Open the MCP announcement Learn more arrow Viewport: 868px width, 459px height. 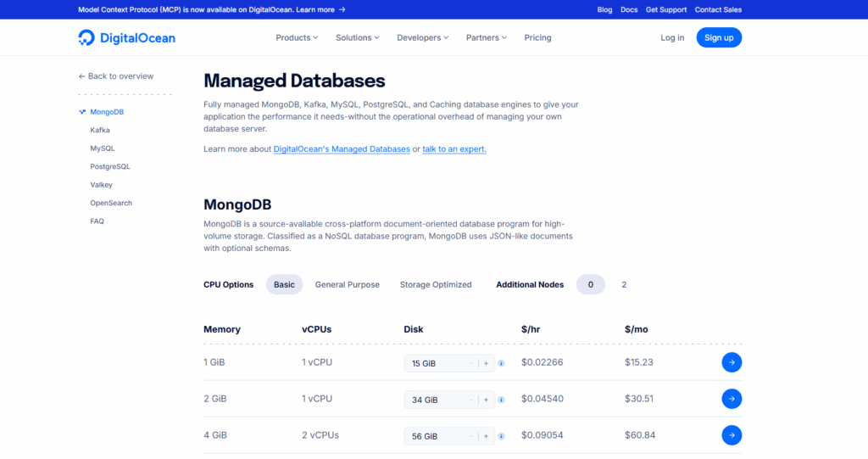coord(342,9)
